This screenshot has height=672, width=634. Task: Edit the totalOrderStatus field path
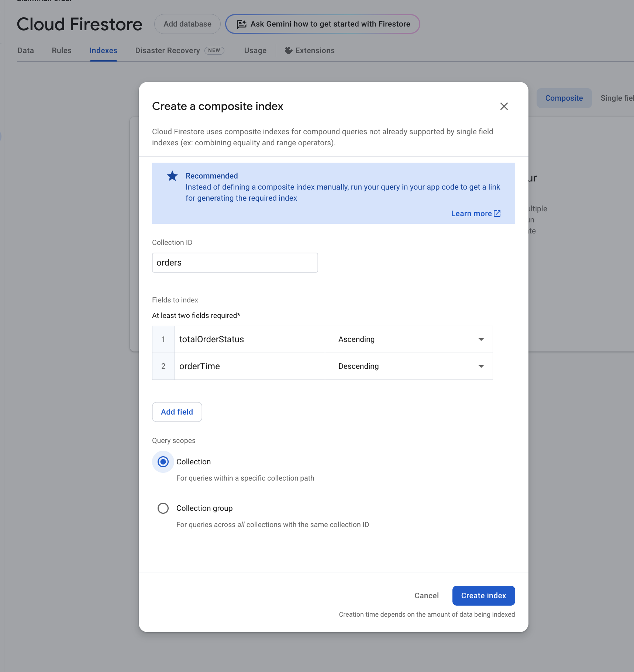pos(250,339)
